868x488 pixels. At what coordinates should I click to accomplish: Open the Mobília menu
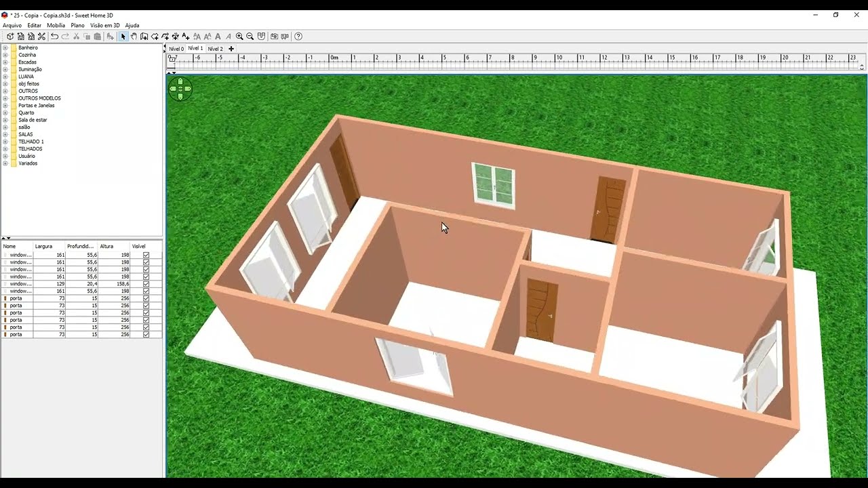point(56,25)
